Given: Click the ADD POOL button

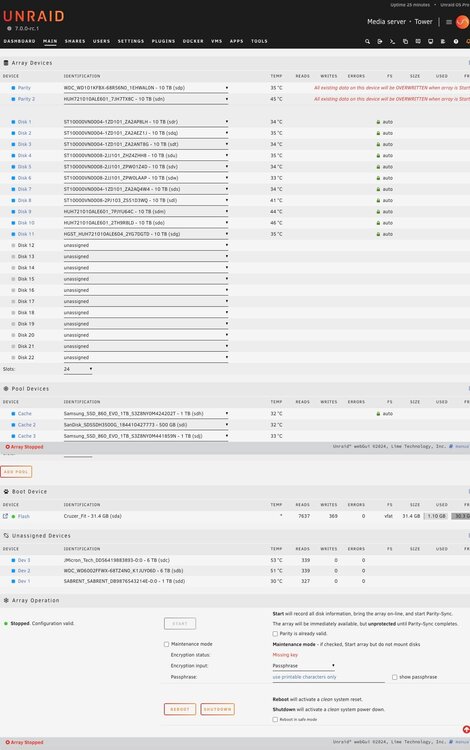Looking at the screenshot, I should click(16, 472).
